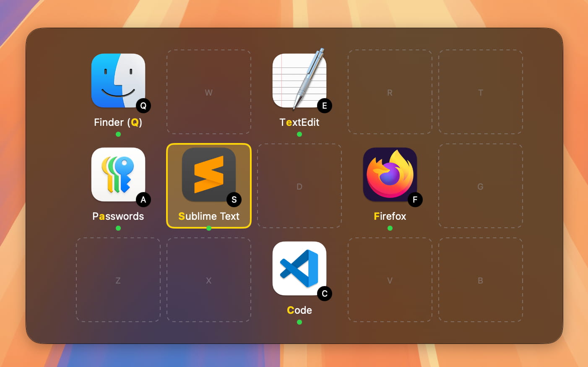Toggle the running indicator under Finder

118,134
